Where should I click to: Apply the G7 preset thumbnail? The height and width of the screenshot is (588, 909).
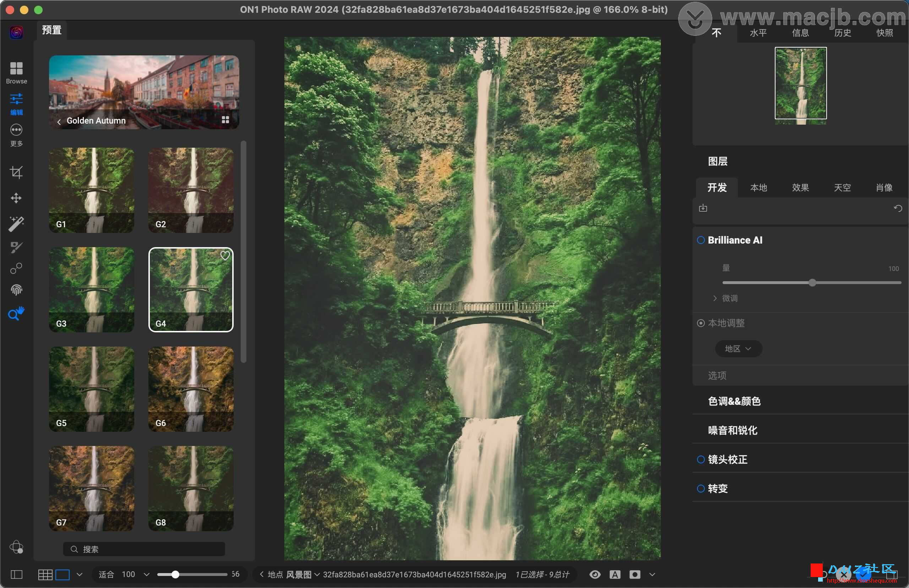91,488
